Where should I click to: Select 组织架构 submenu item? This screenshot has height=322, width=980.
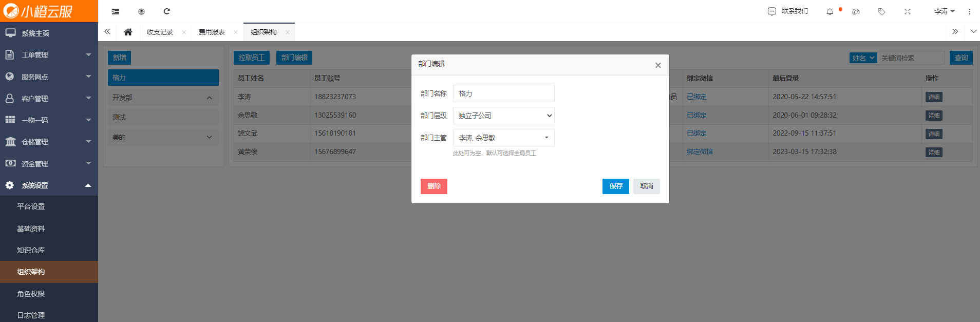pyautogui.click(x=49, y=272)
